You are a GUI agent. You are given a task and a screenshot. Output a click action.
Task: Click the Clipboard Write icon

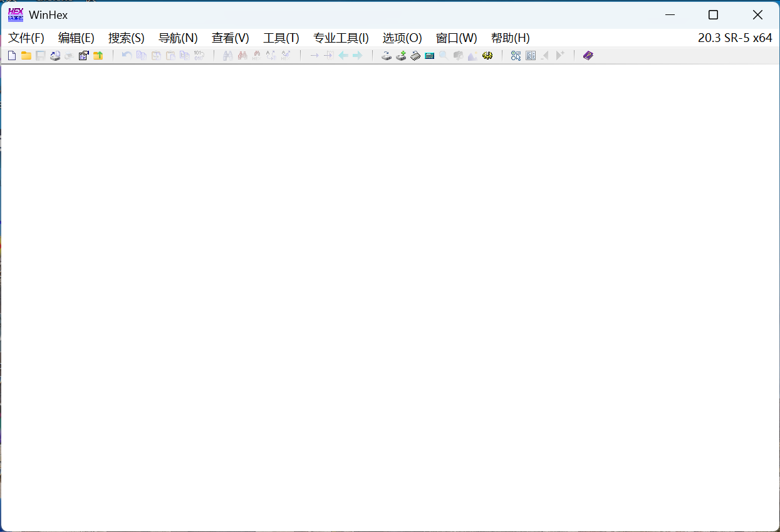pyautogui.click(x=156, y=56)
